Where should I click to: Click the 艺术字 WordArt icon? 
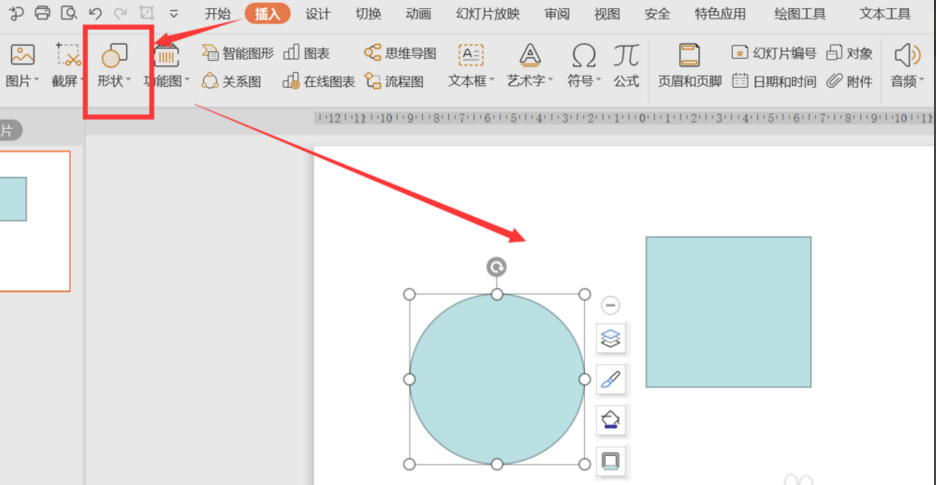pyautogui.click(x=530, y=55)
